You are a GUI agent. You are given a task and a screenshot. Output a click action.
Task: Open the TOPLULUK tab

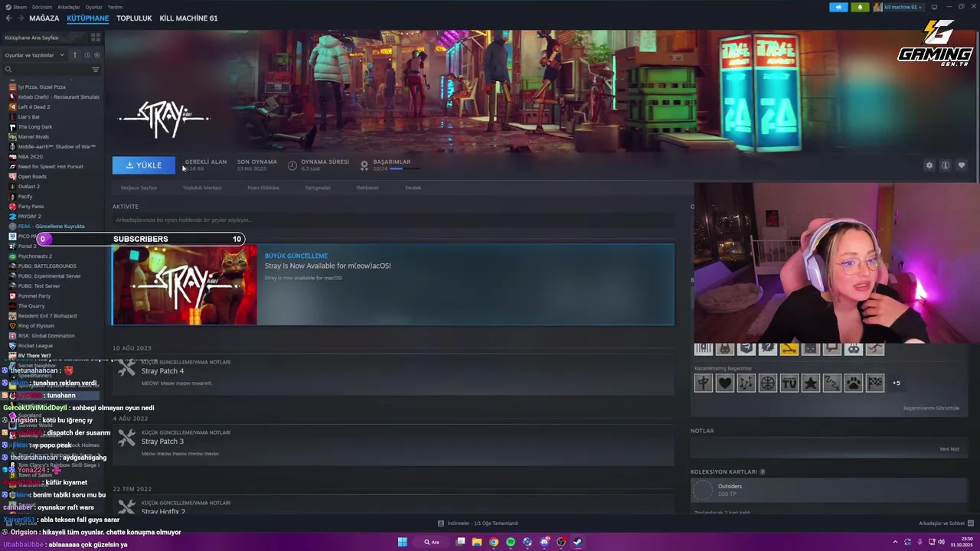[x=134, y=18]
